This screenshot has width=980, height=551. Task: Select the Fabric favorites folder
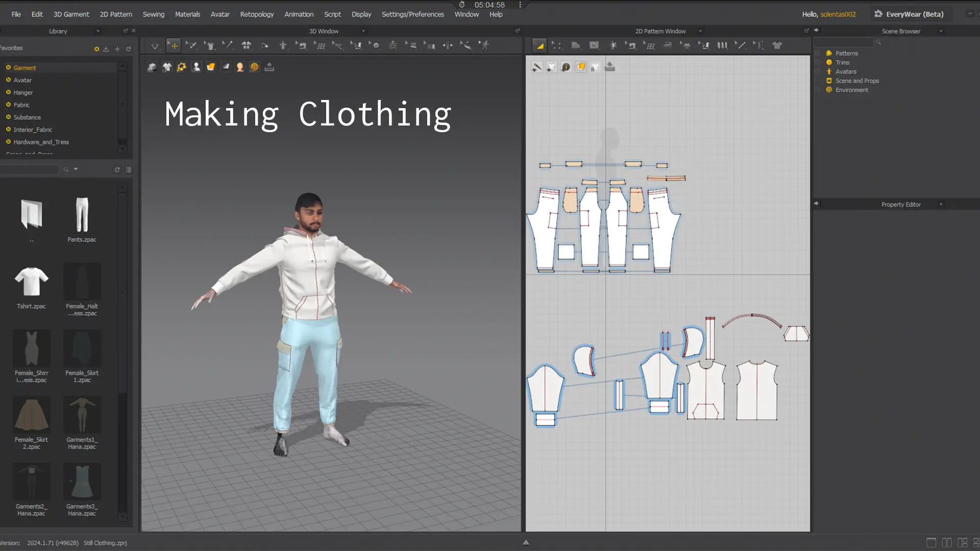21,105
